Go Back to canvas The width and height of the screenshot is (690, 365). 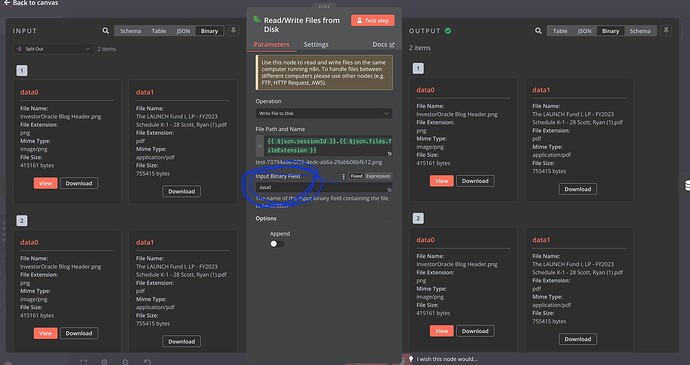click(31, 3)
